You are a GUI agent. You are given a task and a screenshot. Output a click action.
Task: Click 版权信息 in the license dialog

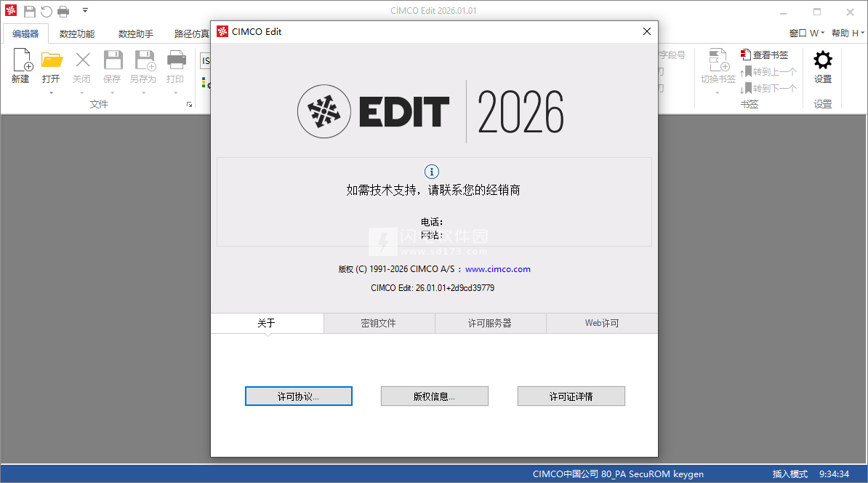point(434,396)
